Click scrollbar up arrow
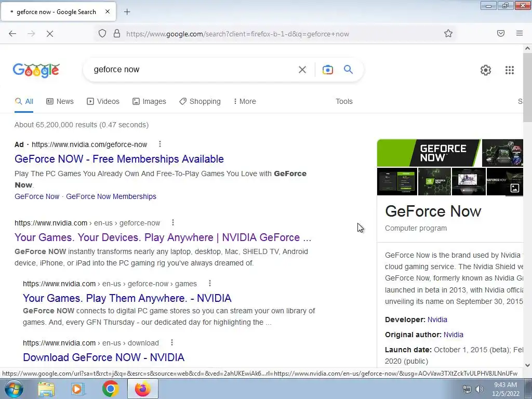This screenshot has height=399, width=532. tap(527, 48)
